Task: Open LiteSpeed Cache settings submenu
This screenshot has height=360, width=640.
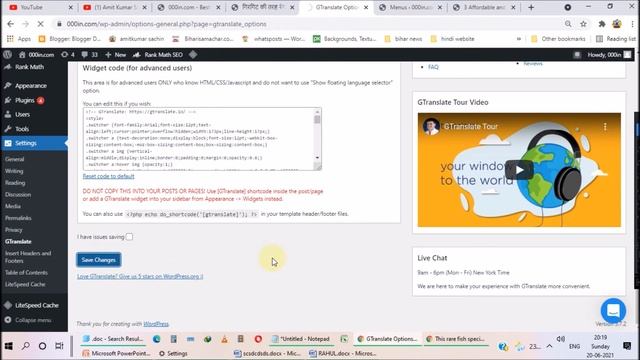Action: tap(25, 284)
